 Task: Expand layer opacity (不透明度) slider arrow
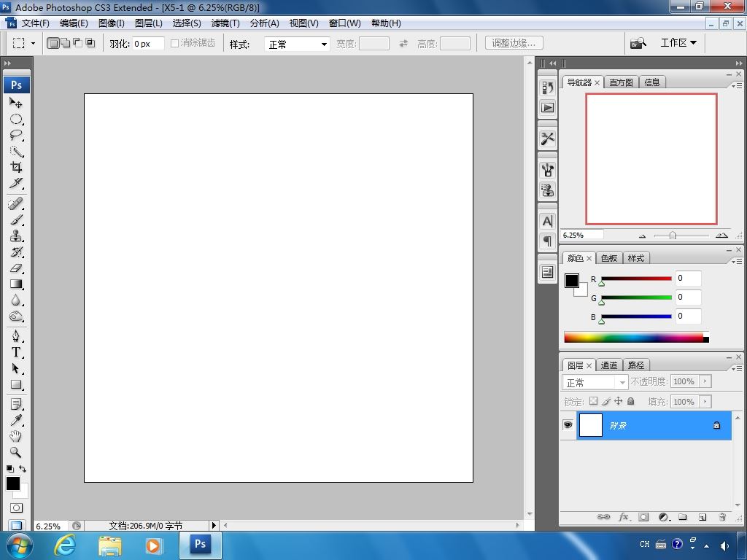705,381
